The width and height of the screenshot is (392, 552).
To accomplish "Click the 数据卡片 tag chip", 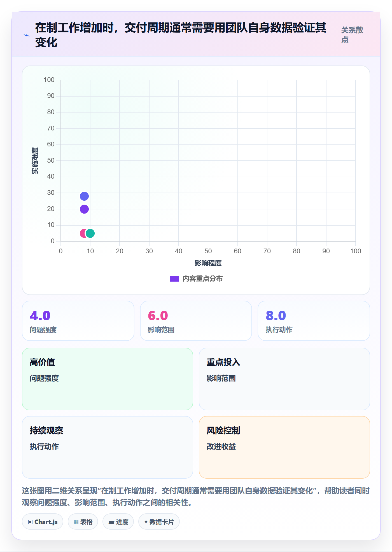I will pos(159,522).
